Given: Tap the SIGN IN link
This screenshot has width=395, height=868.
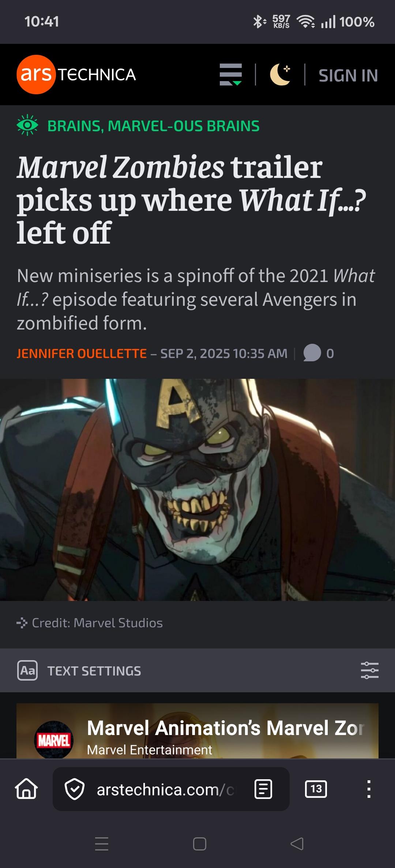Looking at the screenshot, I should tap(348, 76).
